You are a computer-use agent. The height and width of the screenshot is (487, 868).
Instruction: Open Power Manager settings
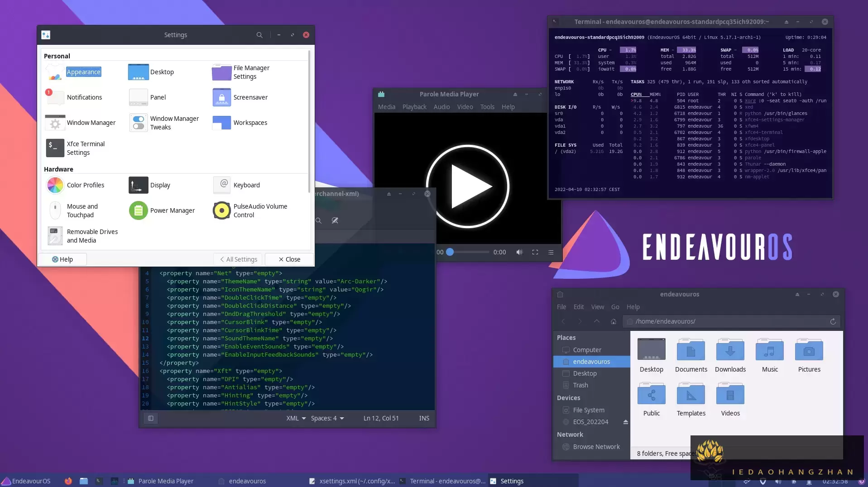coord(162,210)
